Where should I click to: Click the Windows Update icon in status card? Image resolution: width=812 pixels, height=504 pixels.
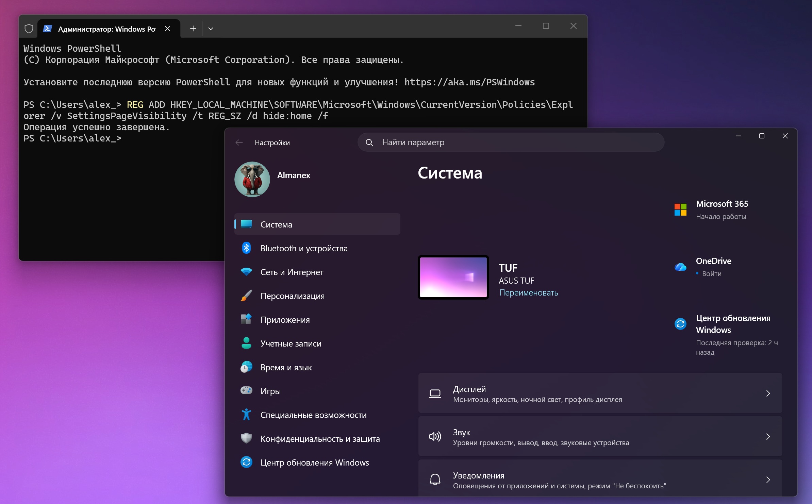681,324
